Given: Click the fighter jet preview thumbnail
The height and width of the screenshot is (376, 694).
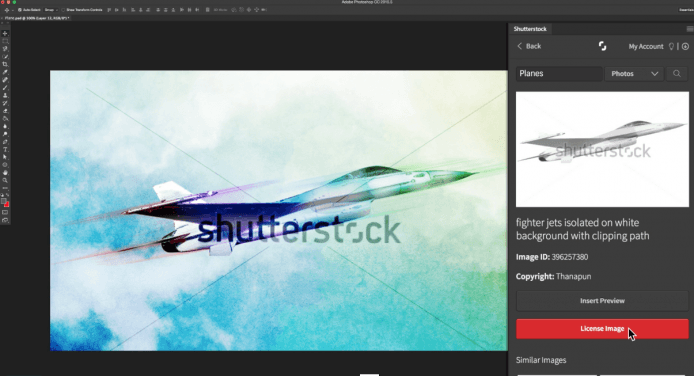Looking at the screenshot, I should pyautogui.click(x=602, y=150).
